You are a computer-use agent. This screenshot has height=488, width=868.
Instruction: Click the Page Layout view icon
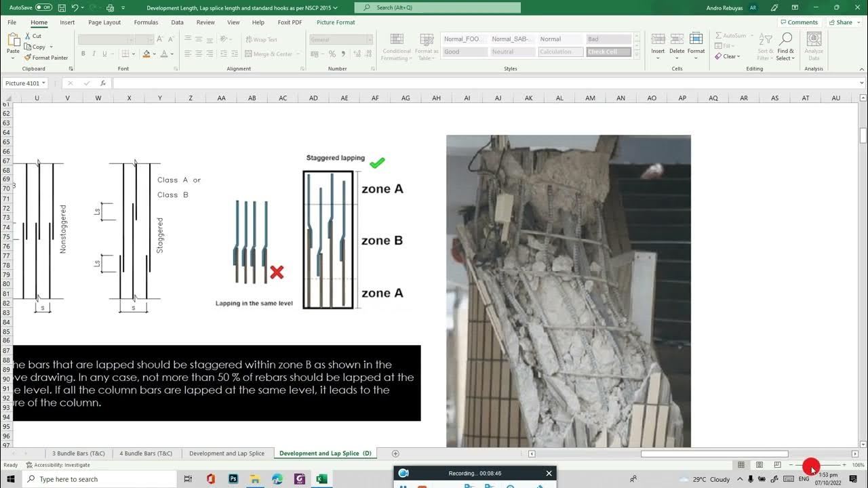click(x=759, y=465)
